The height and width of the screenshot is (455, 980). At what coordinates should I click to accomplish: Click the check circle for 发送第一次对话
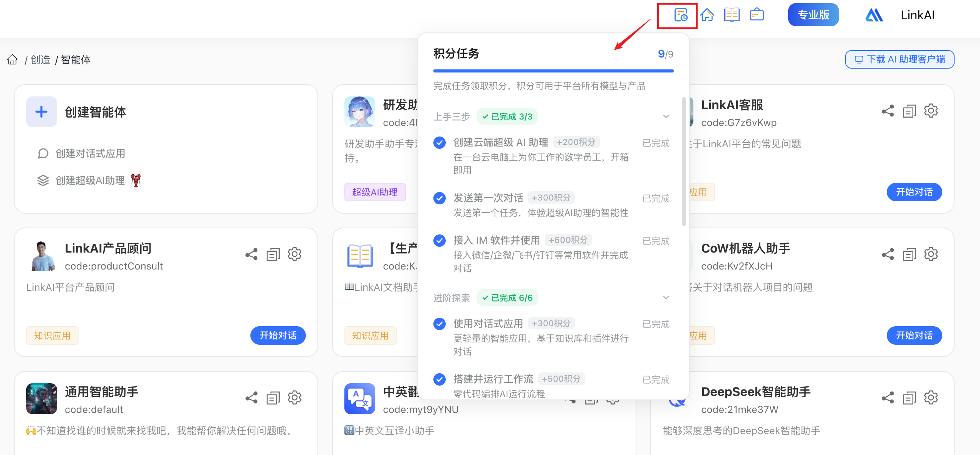tap(440, 198)
